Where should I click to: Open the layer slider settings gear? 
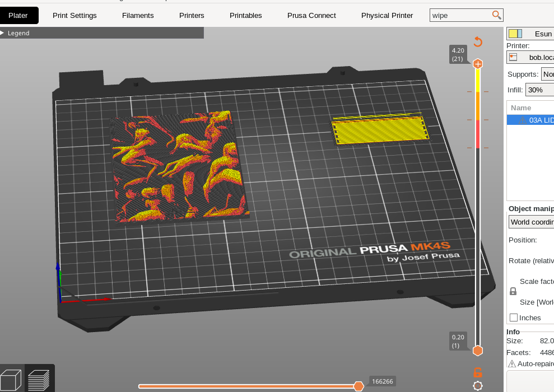coord(478,386)
